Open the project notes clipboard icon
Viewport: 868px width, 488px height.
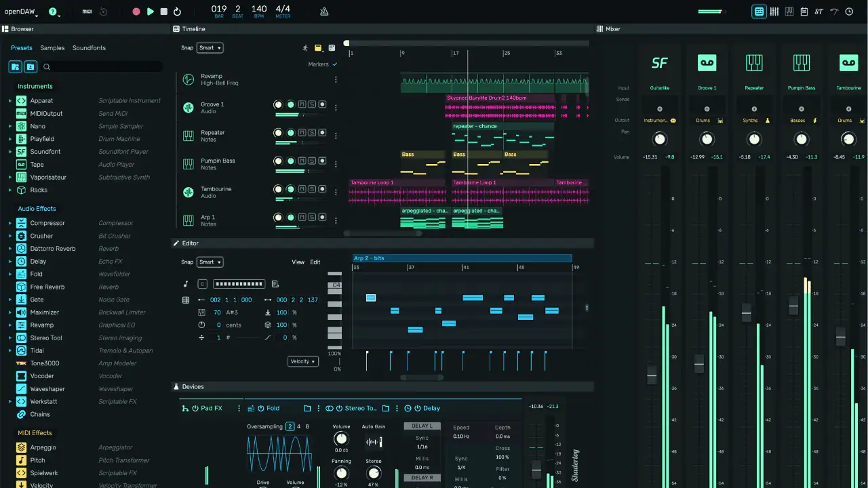(x=804, y=12)
